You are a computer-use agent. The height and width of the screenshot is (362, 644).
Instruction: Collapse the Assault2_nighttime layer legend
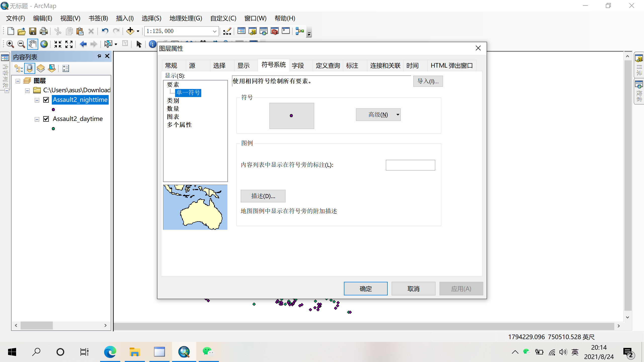37,100
